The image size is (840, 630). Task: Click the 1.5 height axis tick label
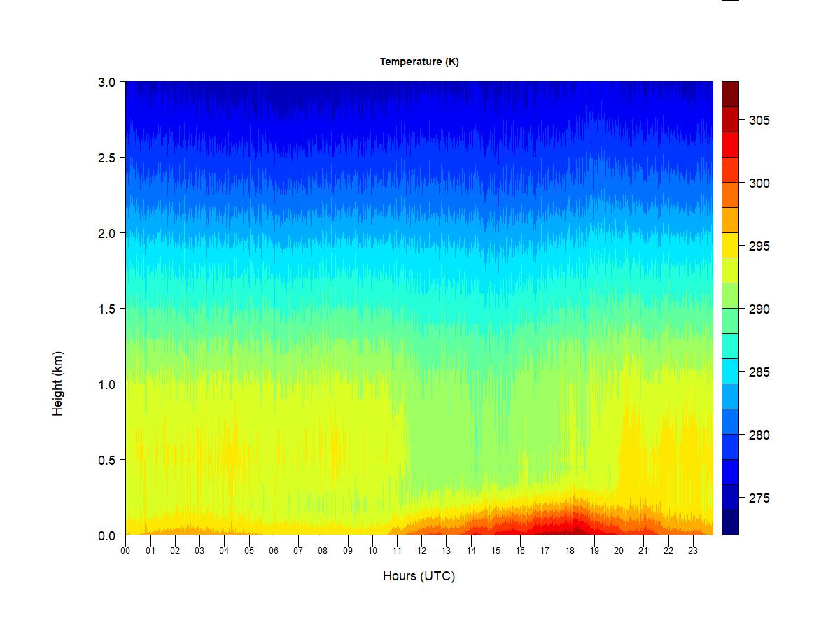[106, 309]
